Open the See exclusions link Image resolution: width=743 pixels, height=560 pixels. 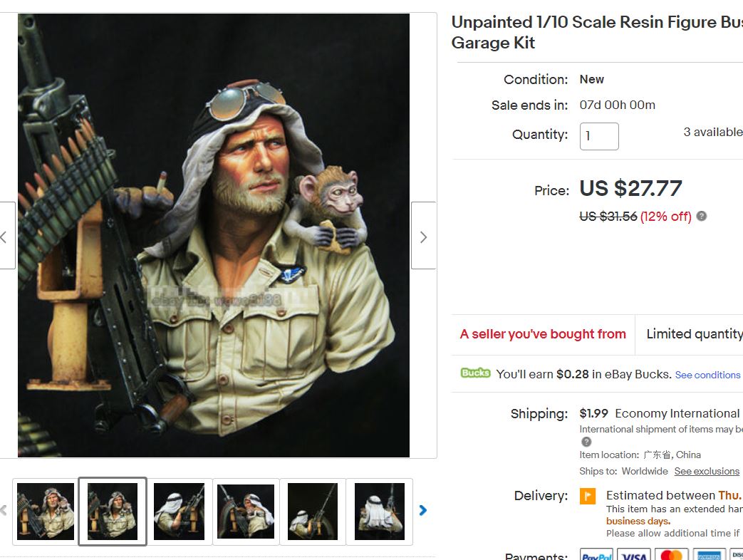pyautogui.click(x=707, y=471)
